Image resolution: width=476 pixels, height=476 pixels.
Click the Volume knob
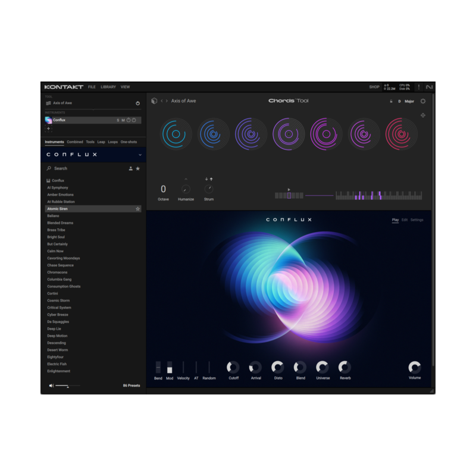[415, 367]
